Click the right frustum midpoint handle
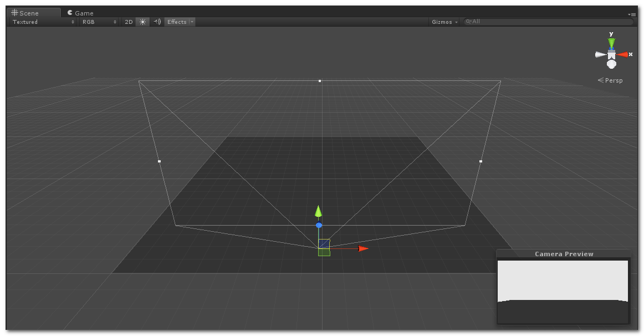 click(x=481, y=161)
